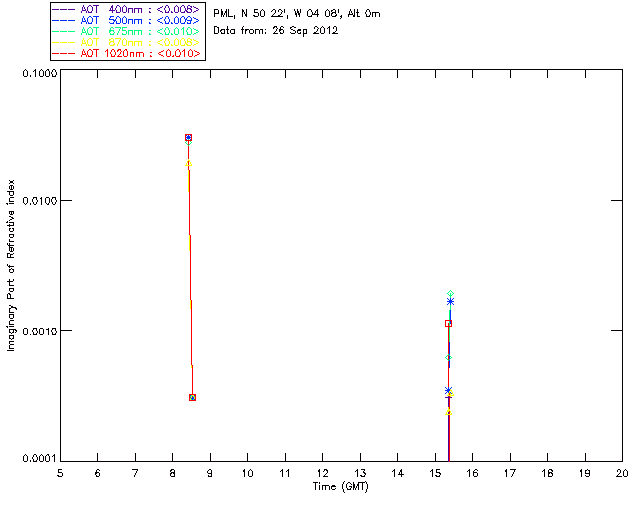Click the 0.1000 y-axis tick label
640x512 pixels.
[40, 73]
